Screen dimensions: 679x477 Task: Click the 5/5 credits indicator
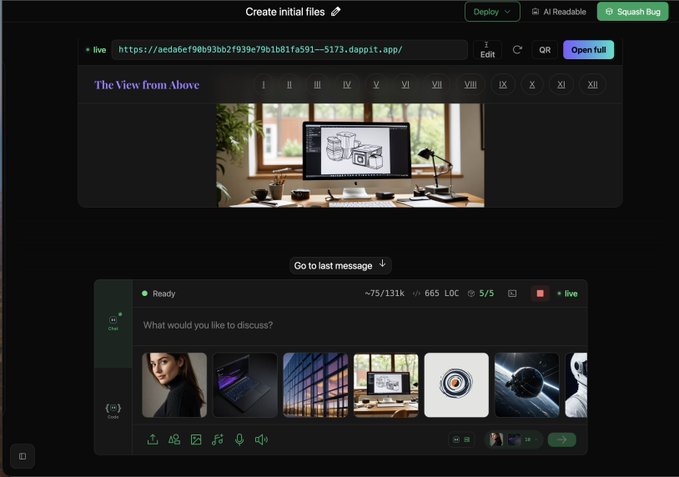(x=481, y=293)
